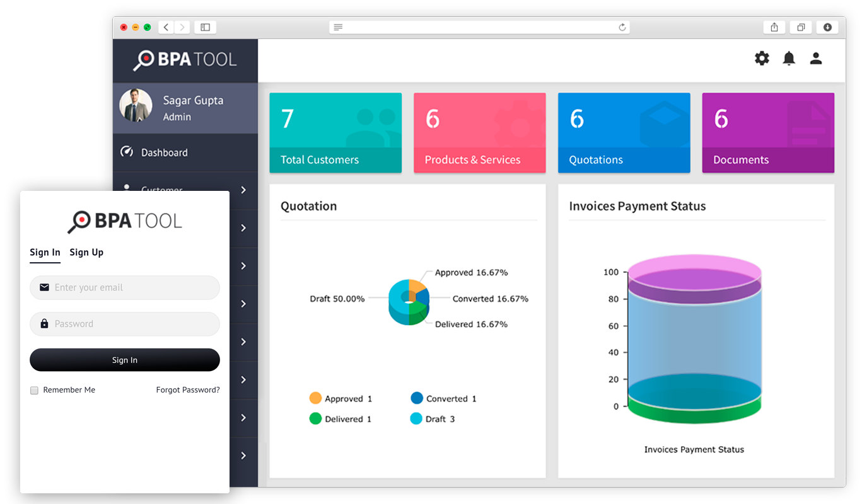Switch to the Sign In tab
This screenshot has height=504, width=862.
45,252
